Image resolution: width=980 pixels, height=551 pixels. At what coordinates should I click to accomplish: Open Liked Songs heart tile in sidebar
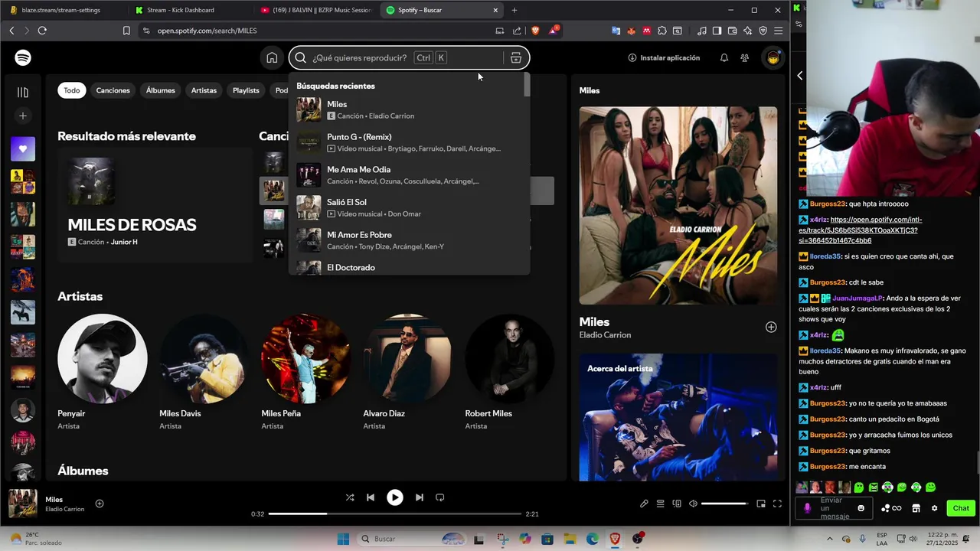click(23, 149)
